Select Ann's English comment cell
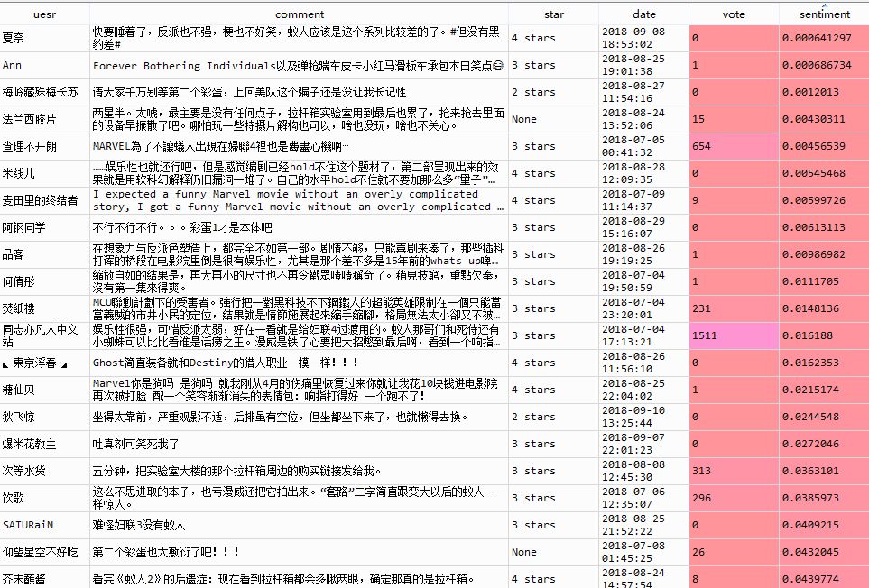The height and width of the screenshot is (588, 869). [x=299, y=65]
